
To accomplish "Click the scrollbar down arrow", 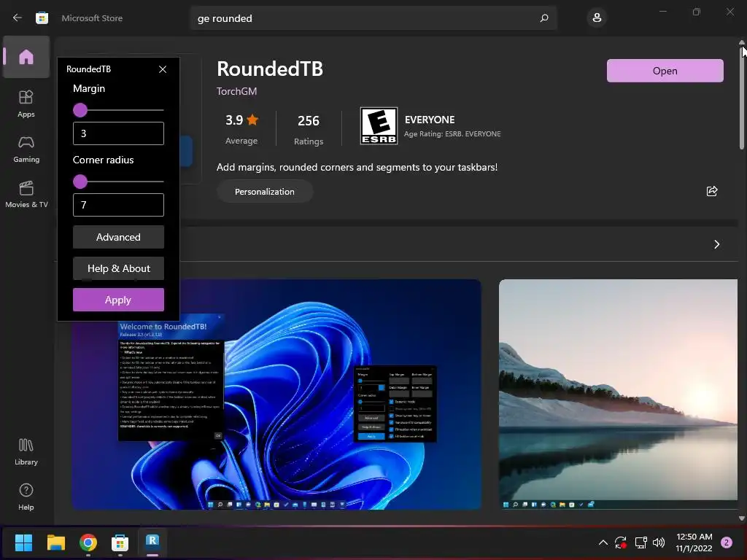I will (742, 518).
